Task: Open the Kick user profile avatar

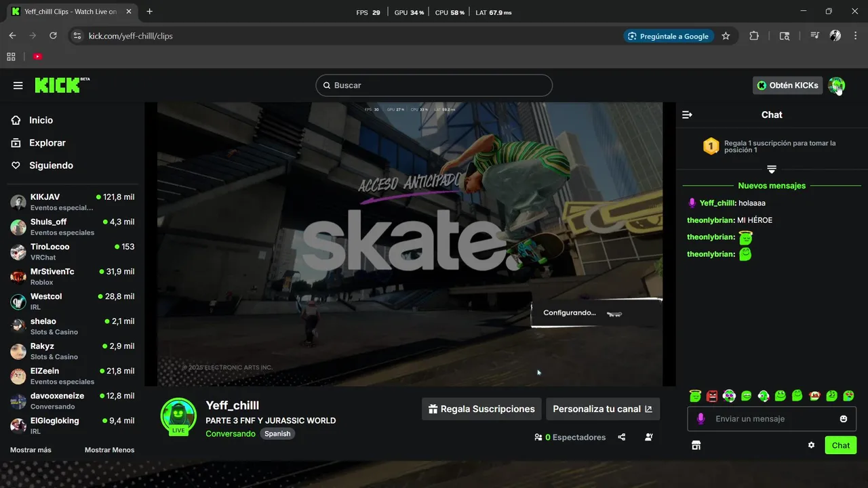Action: pyautogui.click(x=836, y=85)
